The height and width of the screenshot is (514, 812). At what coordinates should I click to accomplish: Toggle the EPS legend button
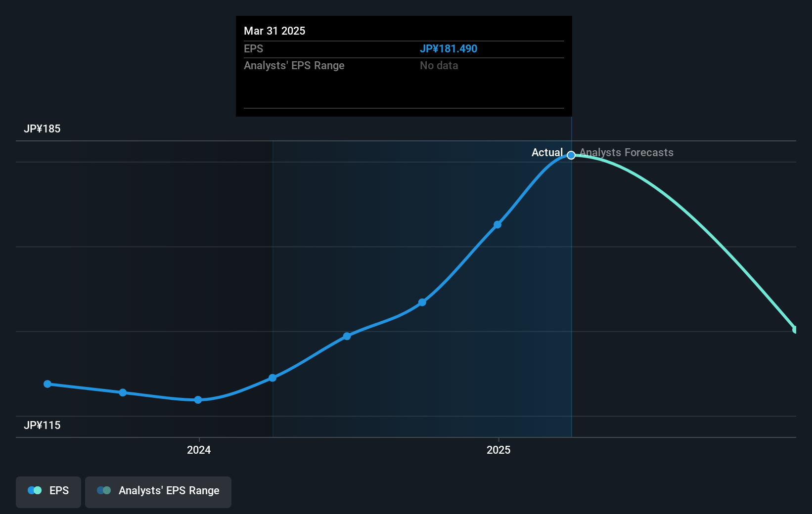tap(48, 492)
